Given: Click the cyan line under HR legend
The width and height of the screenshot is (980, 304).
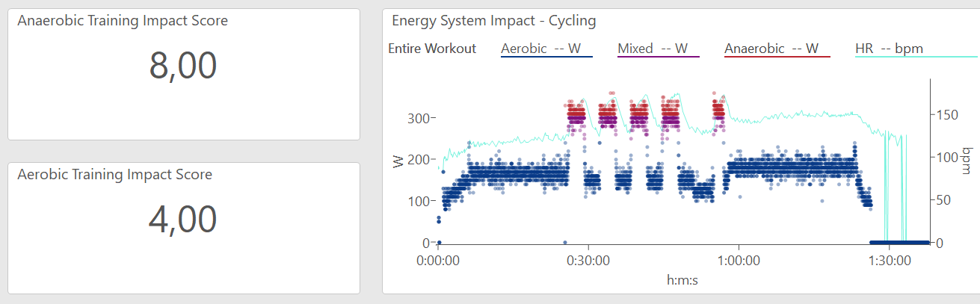Looking at the screenshot, I should click(916, 57).
